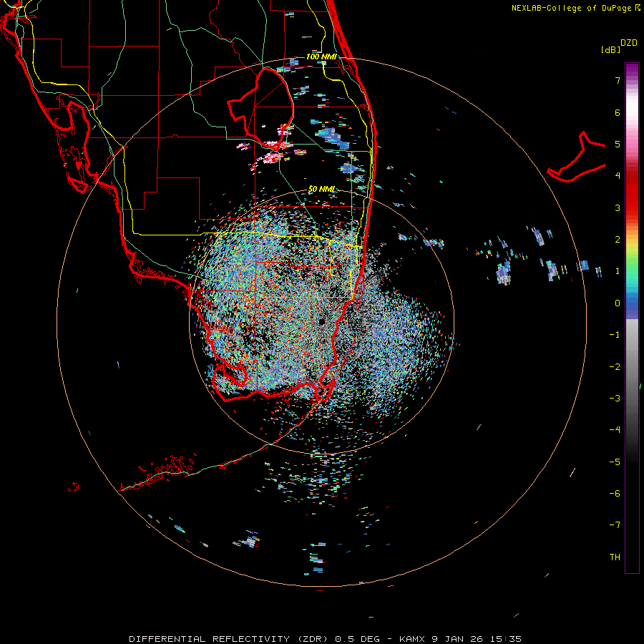Viewport: 644px width, 644px height.
Task: Click the -4 value on color scale
Action: 615,430
